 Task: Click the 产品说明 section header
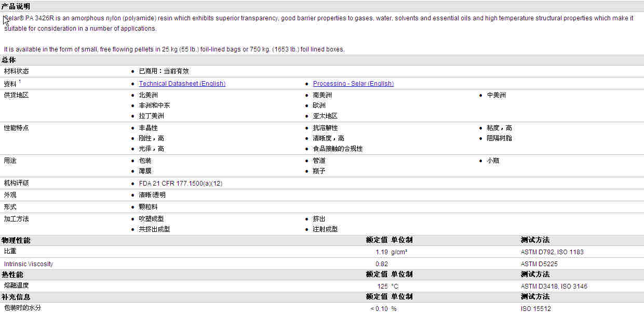click(16, 6)
